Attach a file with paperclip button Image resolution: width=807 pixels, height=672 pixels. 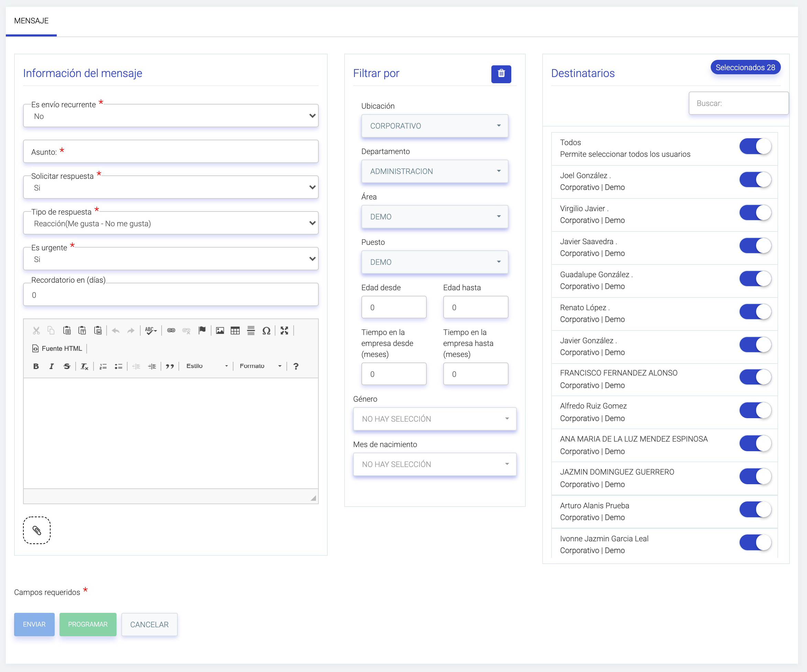click(37, 530)
